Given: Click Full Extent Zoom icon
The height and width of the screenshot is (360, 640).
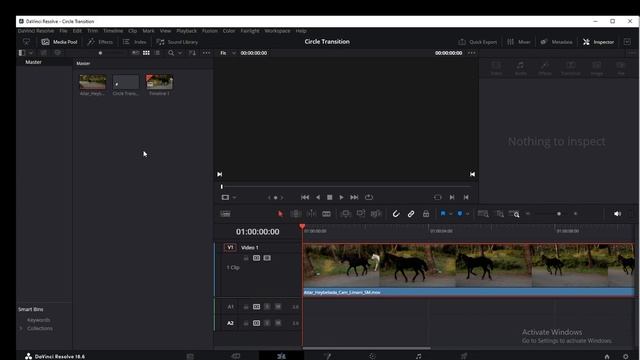Looking at the screenshot, I should pos(483,213).
